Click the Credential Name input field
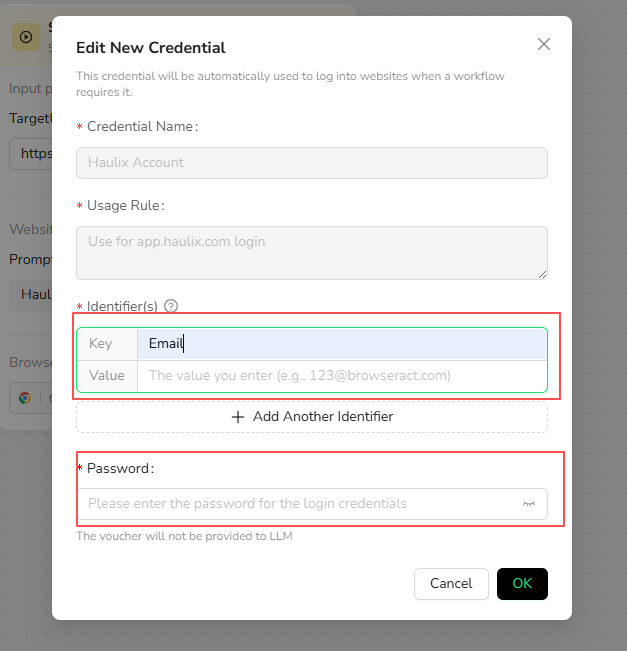 (x=311, y=163)
